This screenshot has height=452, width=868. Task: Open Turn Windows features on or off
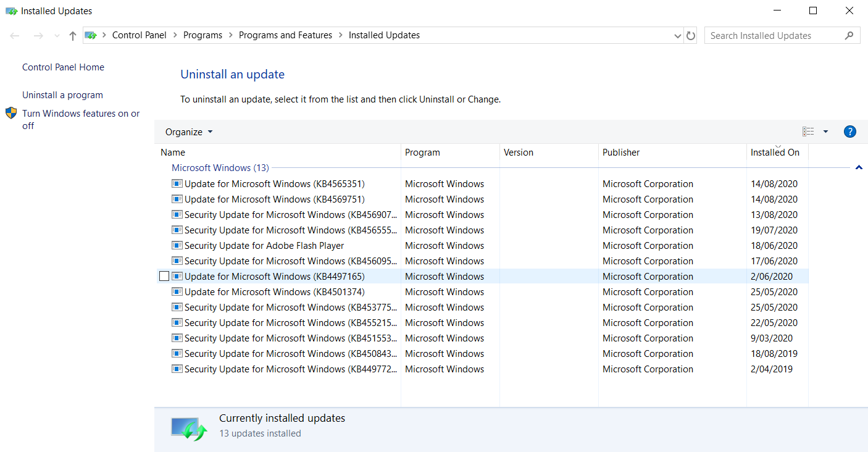tap(81, 119)
